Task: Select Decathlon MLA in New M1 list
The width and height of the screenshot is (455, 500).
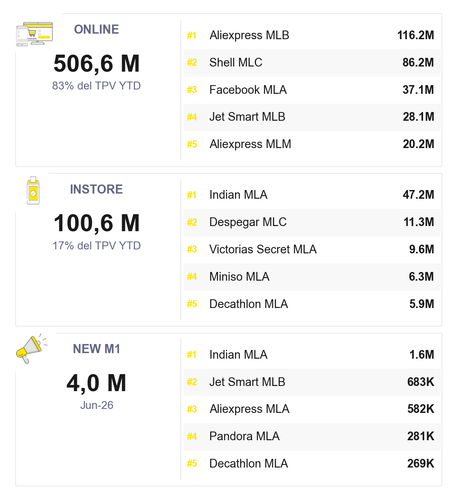Action: pos(312,464)
